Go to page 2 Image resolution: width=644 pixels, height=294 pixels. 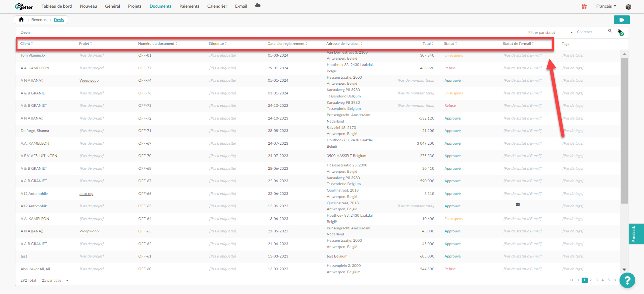pyautogui.click(x=591, y=280)
